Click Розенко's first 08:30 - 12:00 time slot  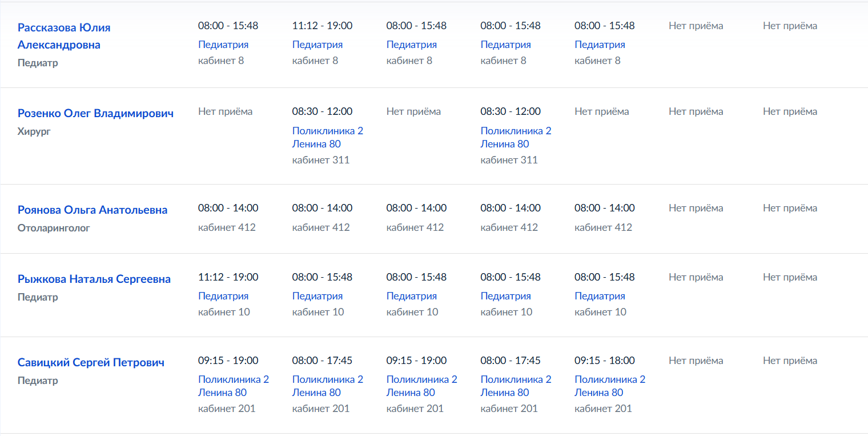(x=322, y=111)
